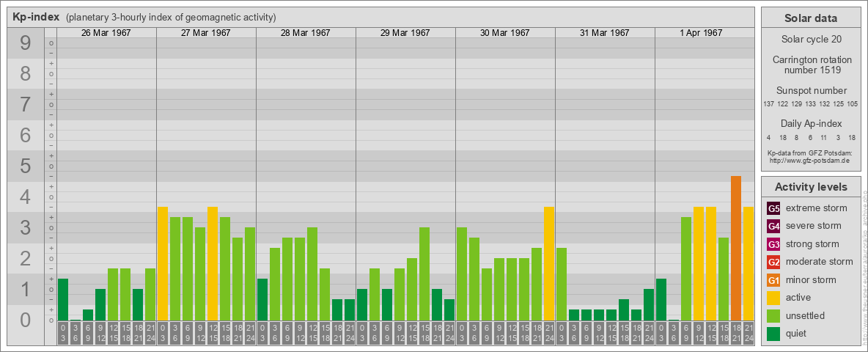Click the quiet legend text
Viewport: 868px width, 352px height.
click(x=797, y=334)
